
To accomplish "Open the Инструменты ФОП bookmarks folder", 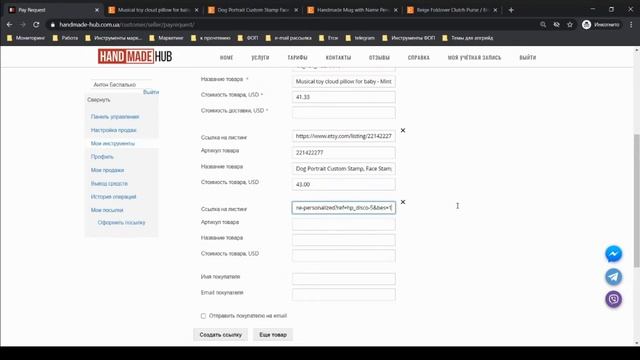I will 409,38.
